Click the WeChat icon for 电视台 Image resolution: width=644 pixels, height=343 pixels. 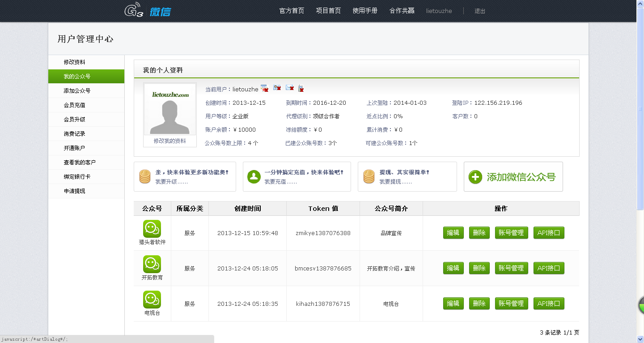tap(152, 300)
